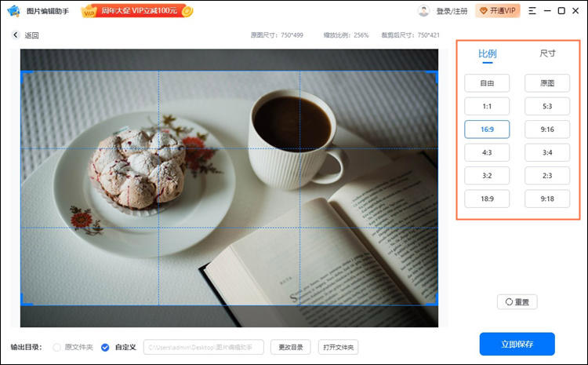Open the VIP anniversary promotion banner
This screenshot has width=588, height=365.
pyautogui.click(x=137, y=11)
